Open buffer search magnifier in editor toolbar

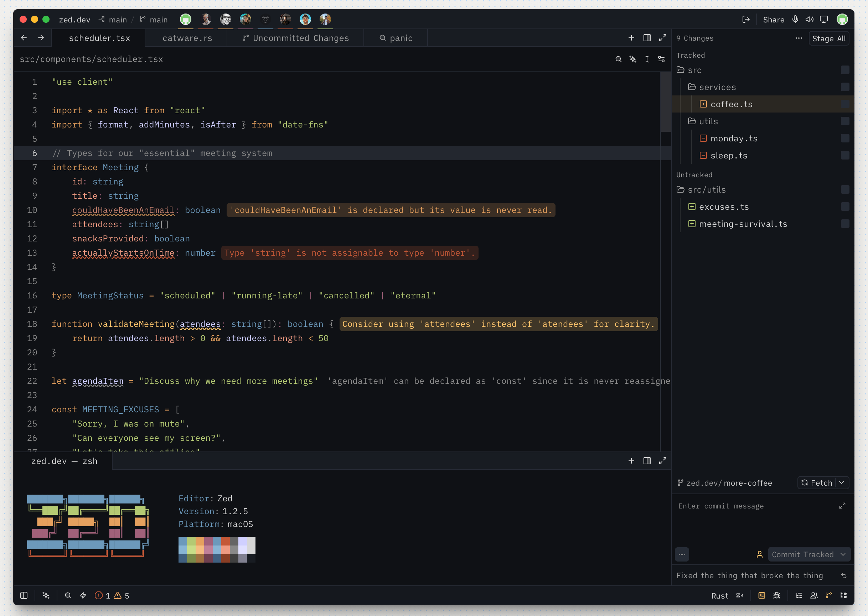tap(618, 59)
